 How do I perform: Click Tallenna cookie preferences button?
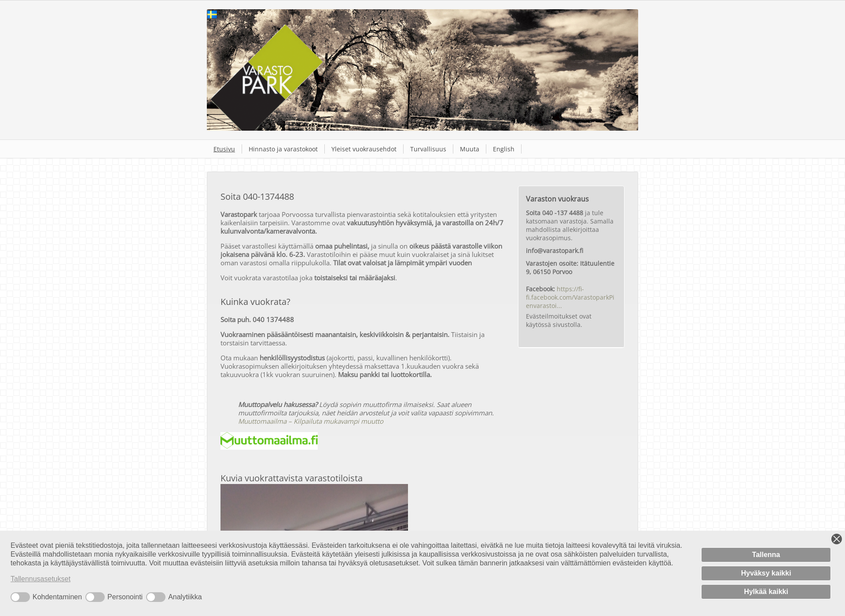pos(766,554)
